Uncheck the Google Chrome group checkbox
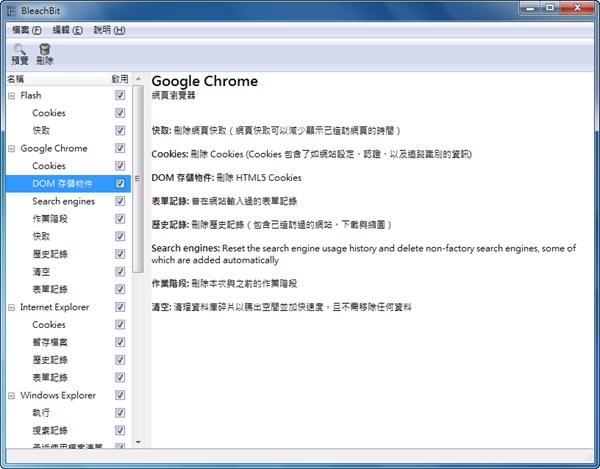This screenshot has width=600, height=469. 120,148
